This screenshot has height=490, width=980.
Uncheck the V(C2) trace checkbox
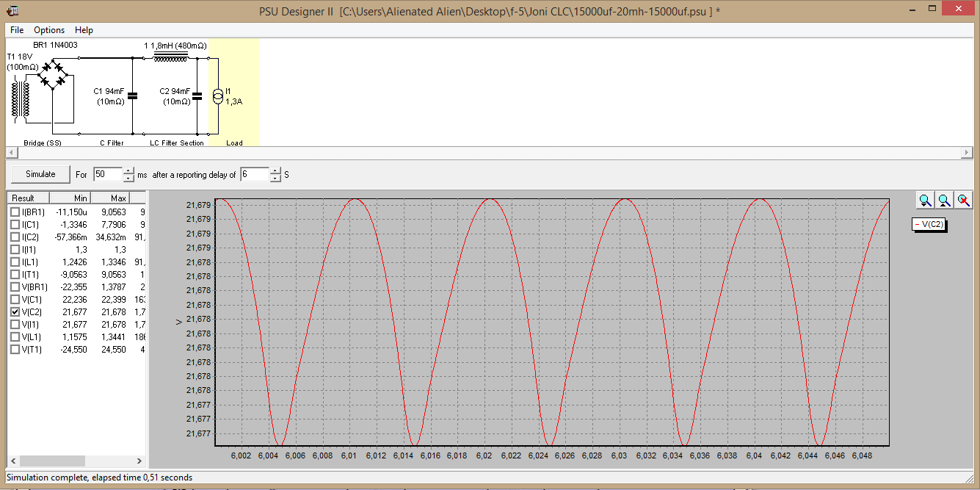(15, 311)
